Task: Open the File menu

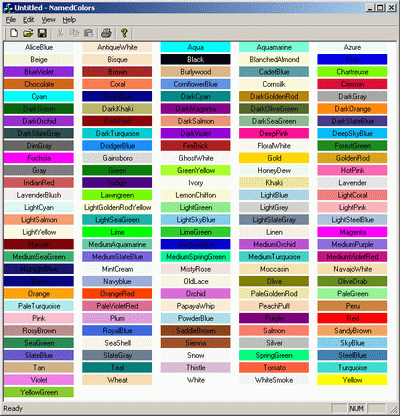Action: [11, 20]
